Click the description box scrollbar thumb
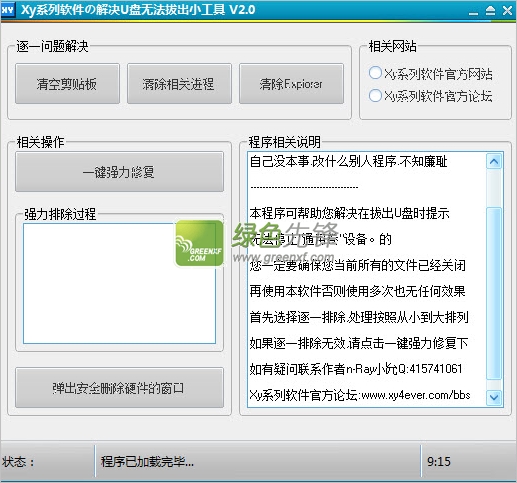The height and width of the screenshot is (483, 517). point(494,293)
